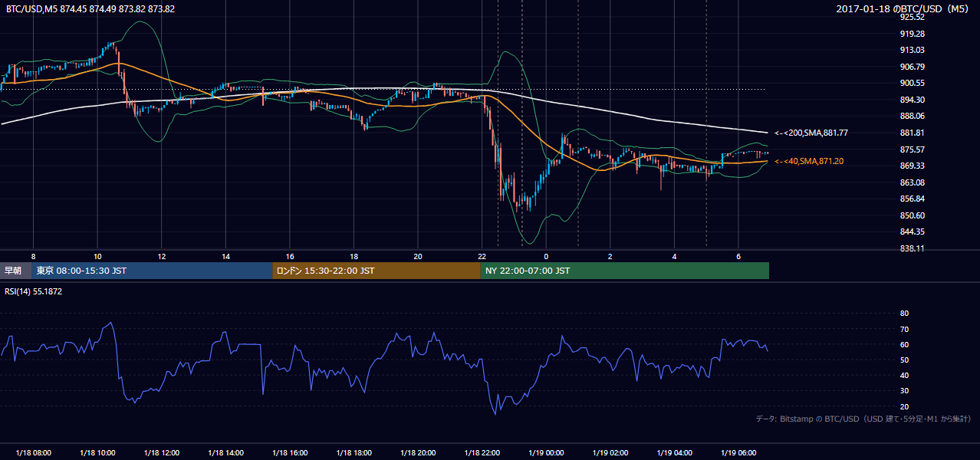This screenshot has height=460, width=980.
Task: Click the hour 14 label under the price chart
Action: [225, 255]
